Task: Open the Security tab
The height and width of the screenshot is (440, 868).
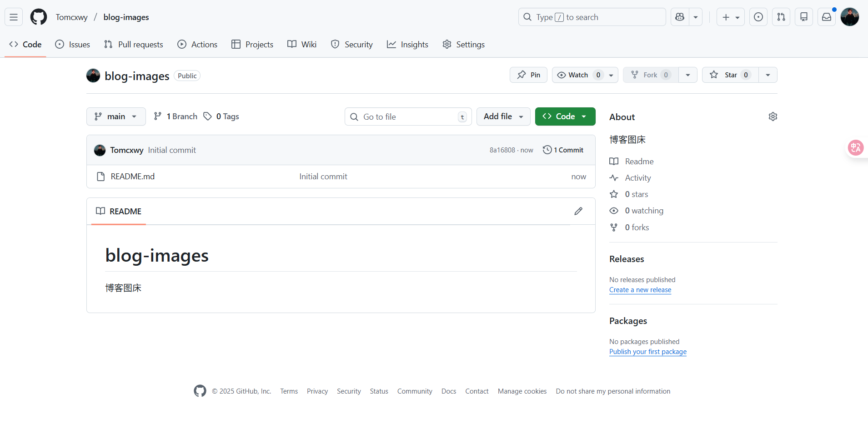Action: 352,45
